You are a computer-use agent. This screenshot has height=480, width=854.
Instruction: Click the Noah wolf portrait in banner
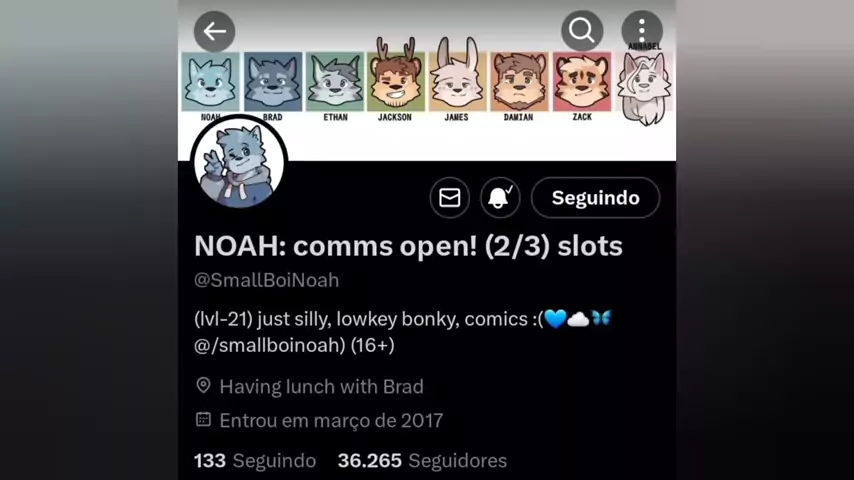[x=211, y=82]
